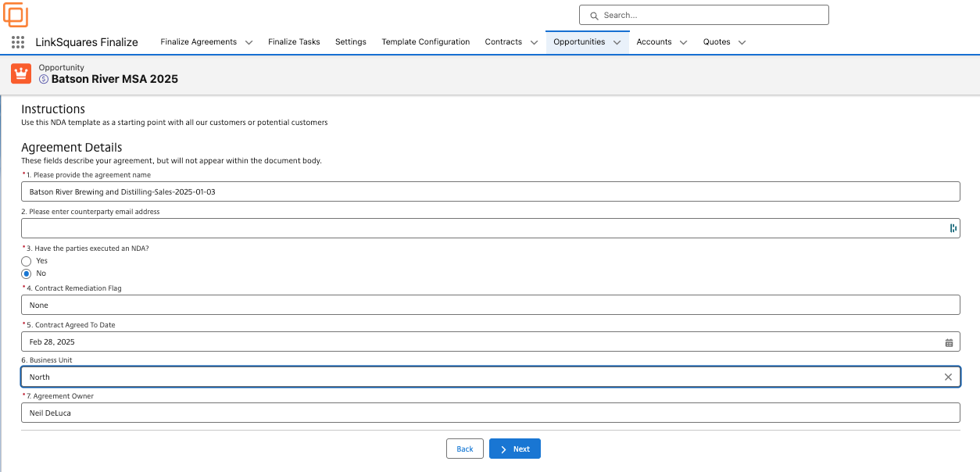The height and width of the screenshot is (472, 980).
Task: Expand the Quotes tab dropdown arrow
Action: (742, 42)
